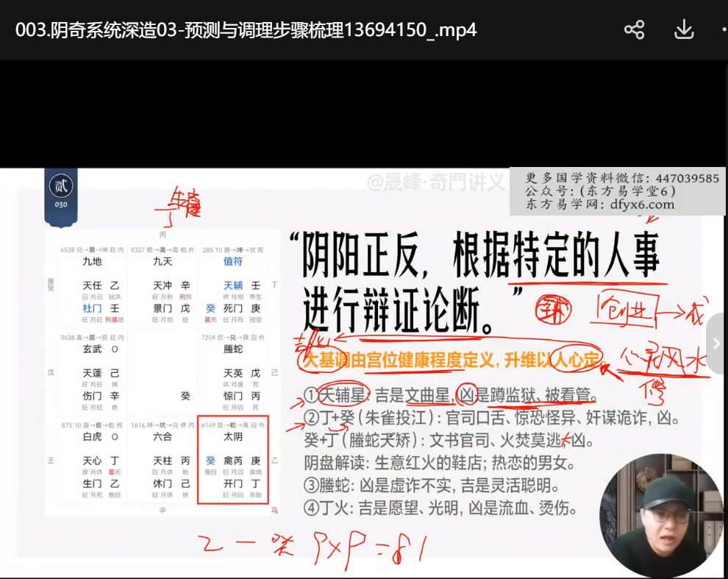Click the 六合 palace cell

click(x=163, y=459)
